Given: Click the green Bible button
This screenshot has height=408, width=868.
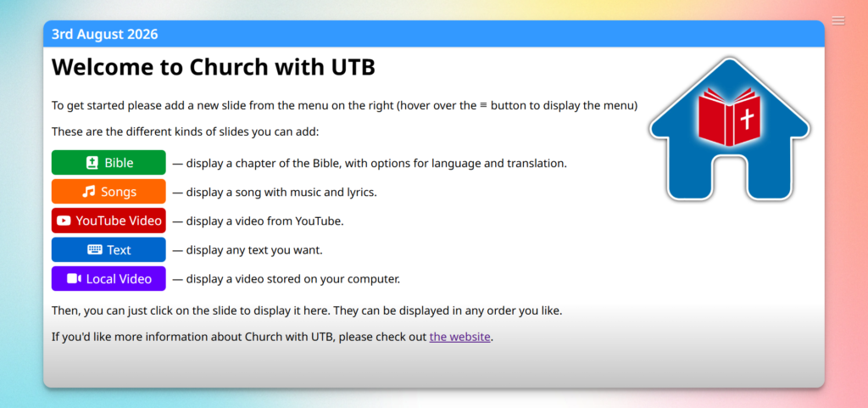Looking at the screenshot, I should (x=108, y=163).
